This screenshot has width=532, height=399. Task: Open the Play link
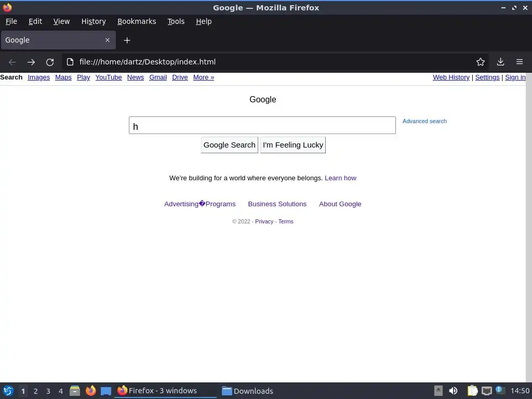[84, 77]
